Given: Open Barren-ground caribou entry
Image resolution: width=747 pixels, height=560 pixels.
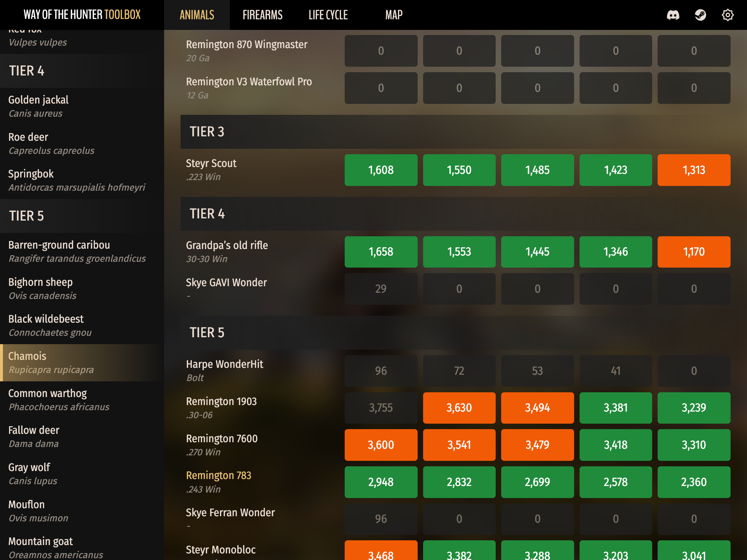Looking at the screenshot, I should pyautogui.click(x=59, y=251).
